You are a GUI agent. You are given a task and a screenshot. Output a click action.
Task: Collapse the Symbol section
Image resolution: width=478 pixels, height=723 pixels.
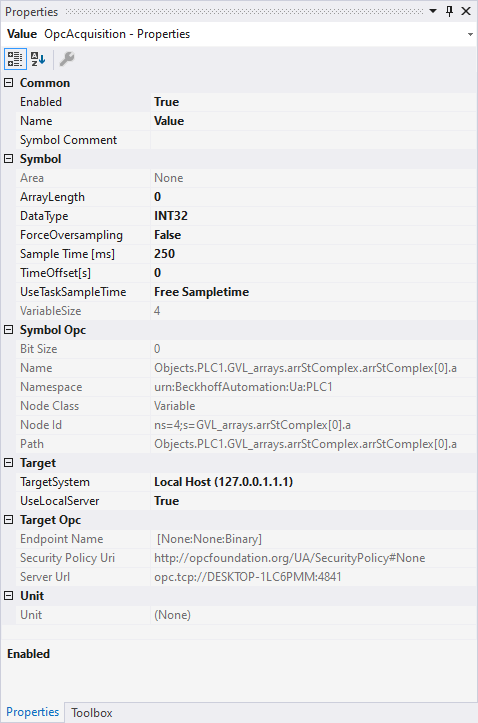8,159
